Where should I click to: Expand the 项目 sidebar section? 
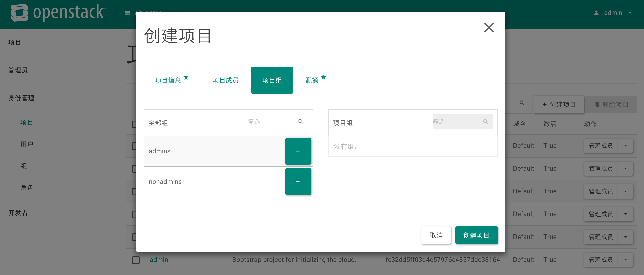coord(15,42)
